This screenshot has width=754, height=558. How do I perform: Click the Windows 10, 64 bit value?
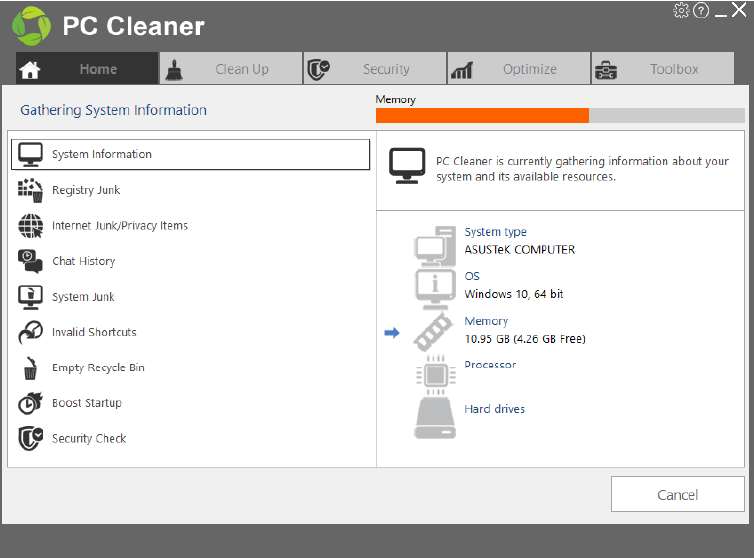pos(514,294)
